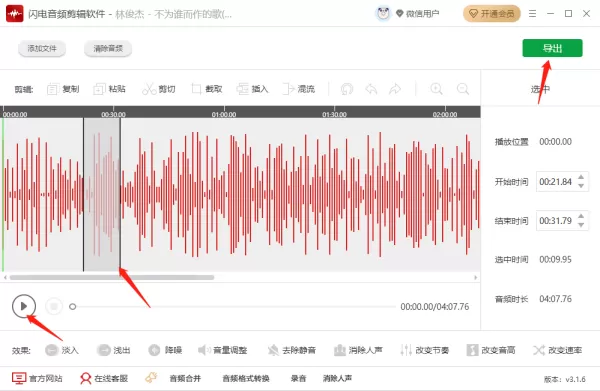Open 消除人声 in the bottom bar
The height and width of the screenshot is (391, 600).
pos(337,378)
